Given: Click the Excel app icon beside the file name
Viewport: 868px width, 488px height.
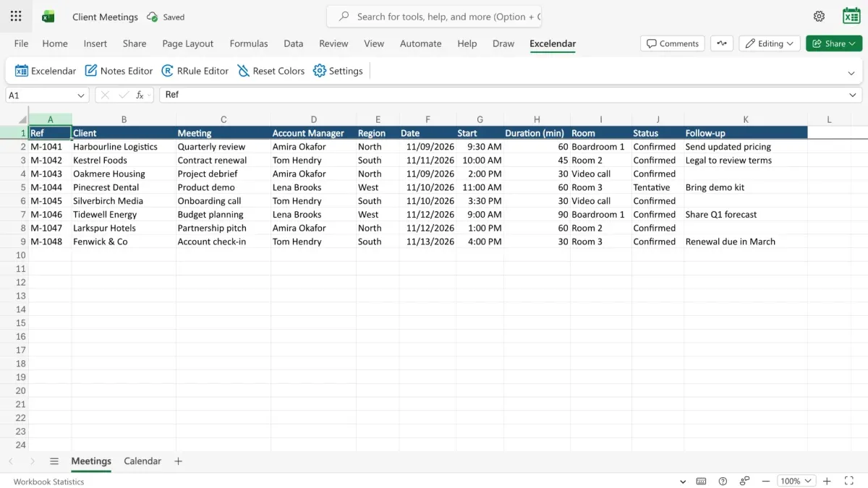Looking at the screenshot, I should click(x=48, y=17).
